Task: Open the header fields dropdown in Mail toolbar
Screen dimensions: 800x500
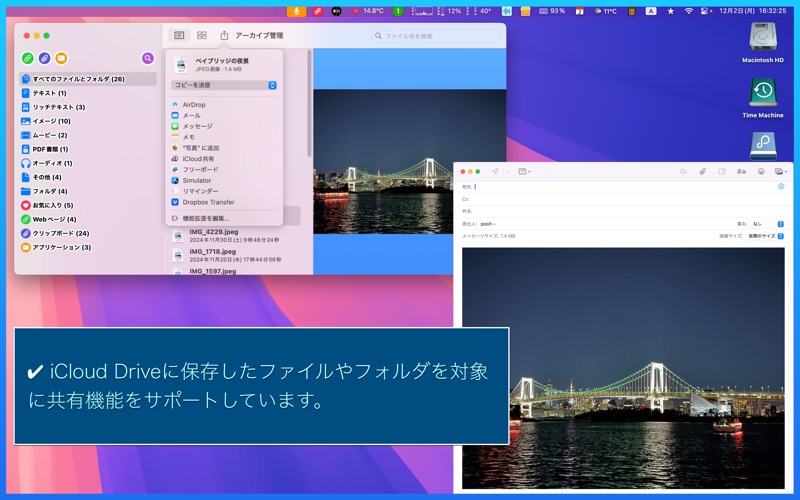Action: [524, 171]
